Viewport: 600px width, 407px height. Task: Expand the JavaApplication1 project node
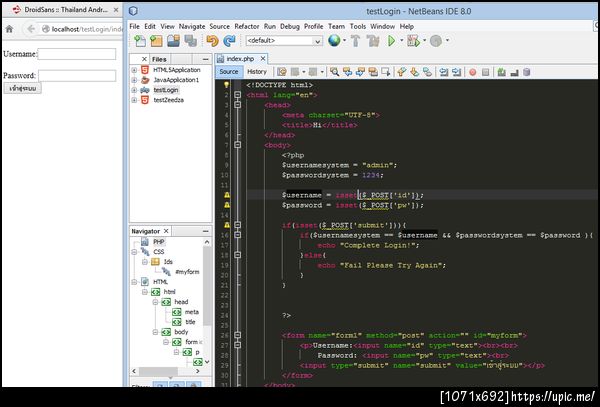pos(134,80)
